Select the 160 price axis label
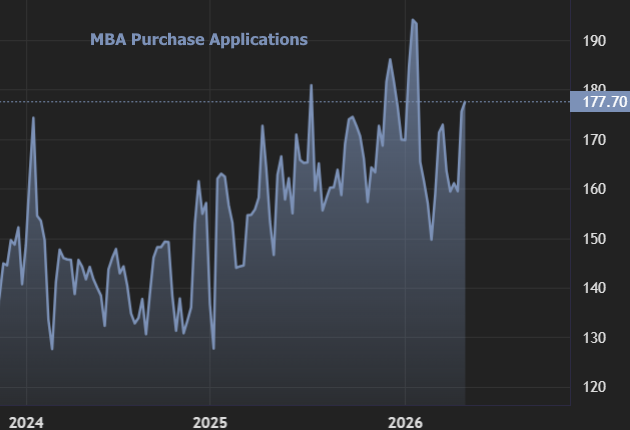Screen dimensions: 630x430 click(x=594, y=190)
